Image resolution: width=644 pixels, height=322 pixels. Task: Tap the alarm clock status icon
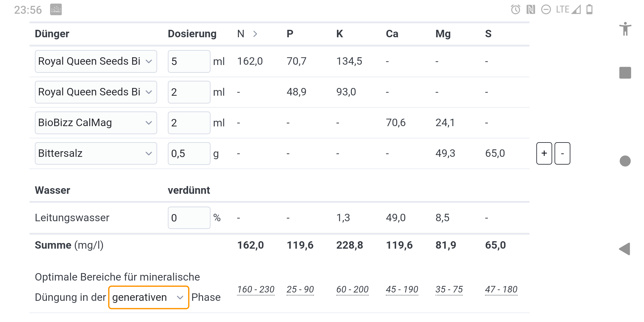515,10
